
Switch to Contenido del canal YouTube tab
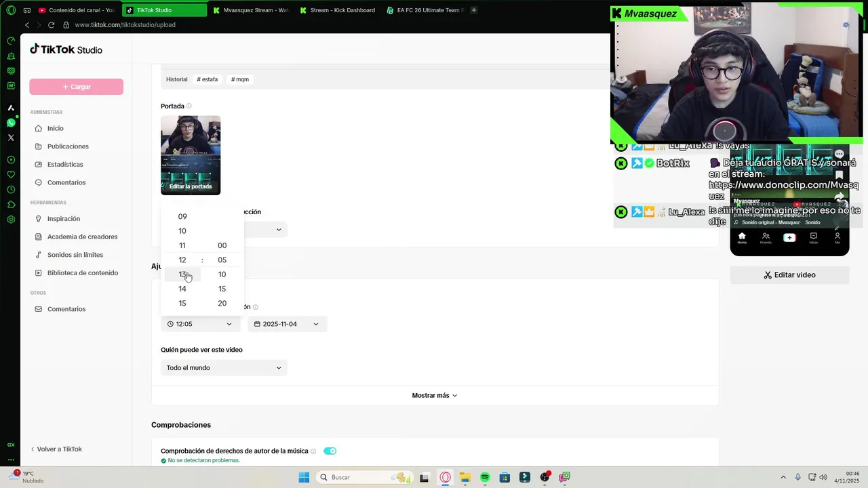(x=77, y=10)
